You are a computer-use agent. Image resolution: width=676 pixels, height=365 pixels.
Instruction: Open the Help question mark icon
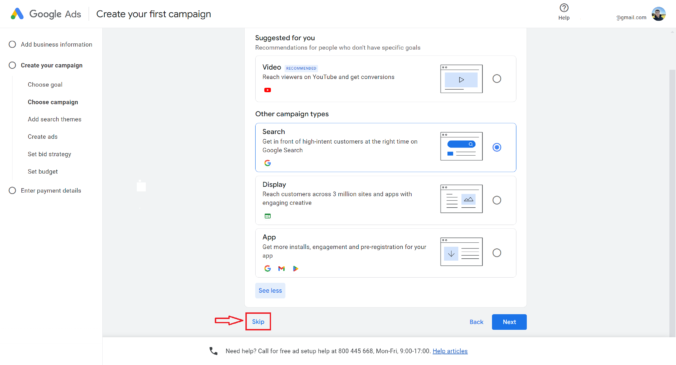[x=564, y=8]
